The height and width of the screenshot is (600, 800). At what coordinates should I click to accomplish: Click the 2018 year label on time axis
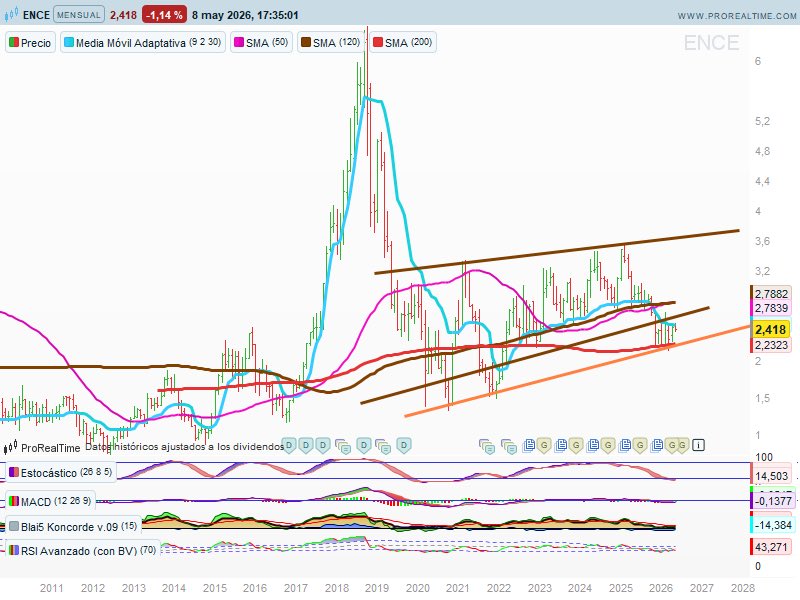(337, 588)
